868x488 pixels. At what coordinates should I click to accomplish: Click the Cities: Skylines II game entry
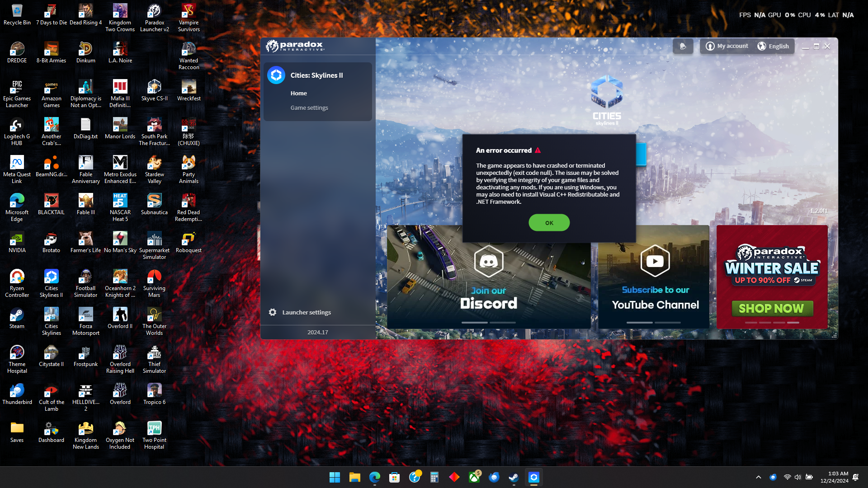click(317, 75)
